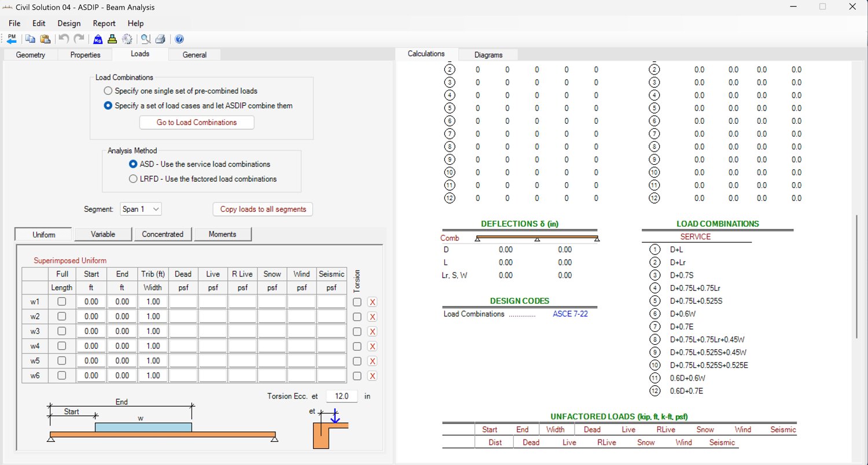Click the w1 Start ft field
The width and height of the screenshot is (868, 465).
click(x=91, y=301)
